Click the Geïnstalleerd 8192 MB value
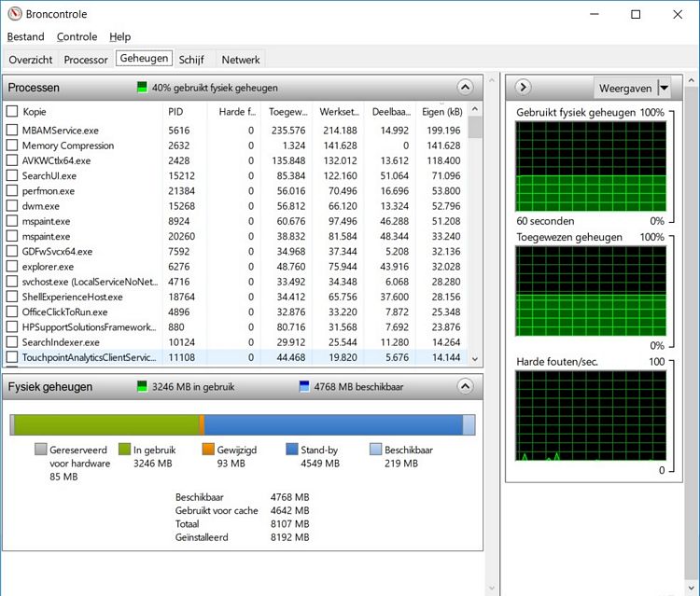The image size is (700, 596). pos(289,537)
